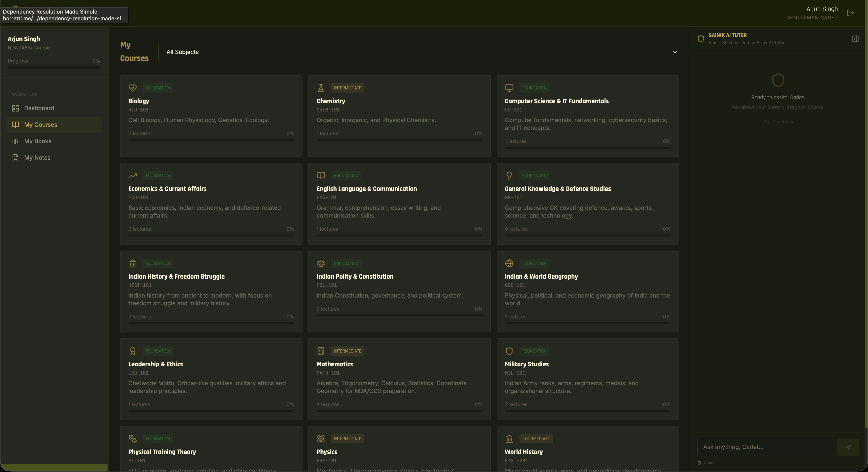This screenshot has height=472, width=868.
Task: Click the Chemistry flask icon
Action: 321,88
